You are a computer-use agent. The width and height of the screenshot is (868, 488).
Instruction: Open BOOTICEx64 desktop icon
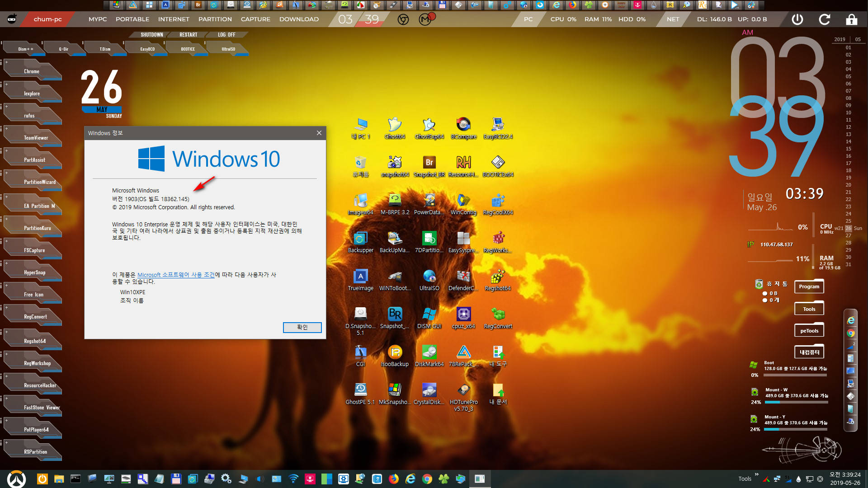(x=498, y=166)
